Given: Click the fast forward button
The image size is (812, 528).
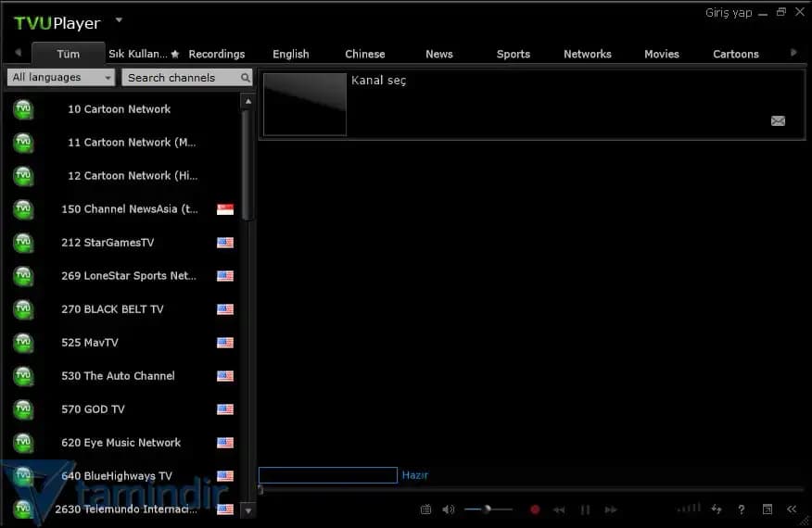Looking at the screenshot, I should click(611, 509).
